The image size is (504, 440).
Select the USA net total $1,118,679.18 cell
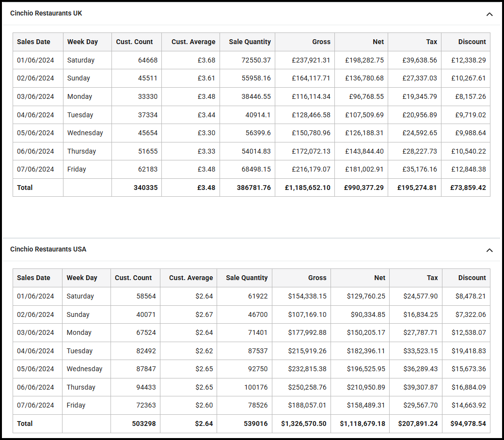coord(362,424)
